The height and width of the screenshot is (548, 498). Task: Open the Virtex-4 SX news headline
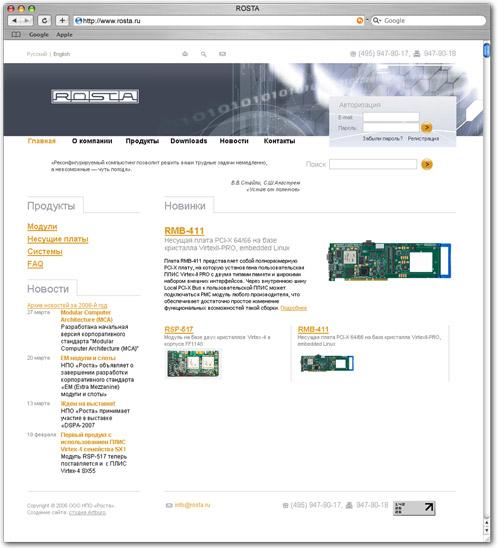(93, 442)
